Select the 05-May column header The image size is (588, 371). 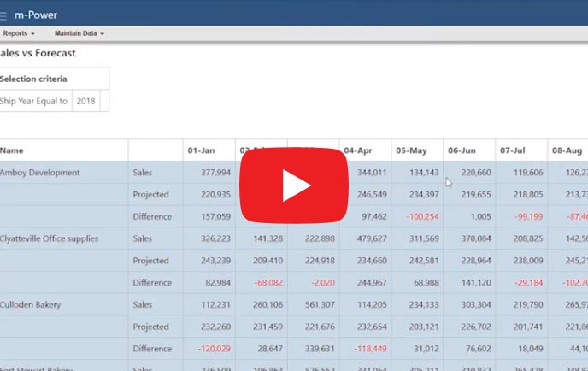(411, 150)
